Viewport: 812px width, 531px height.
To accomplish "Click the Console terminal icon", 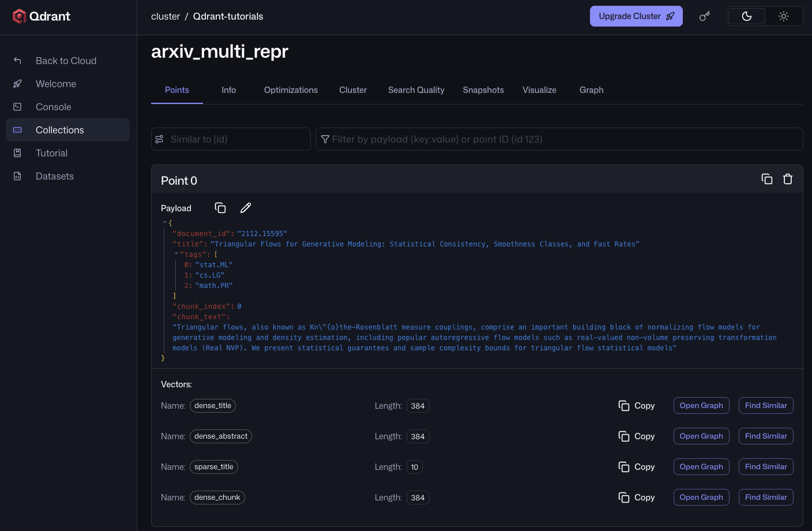I will 17,107.
